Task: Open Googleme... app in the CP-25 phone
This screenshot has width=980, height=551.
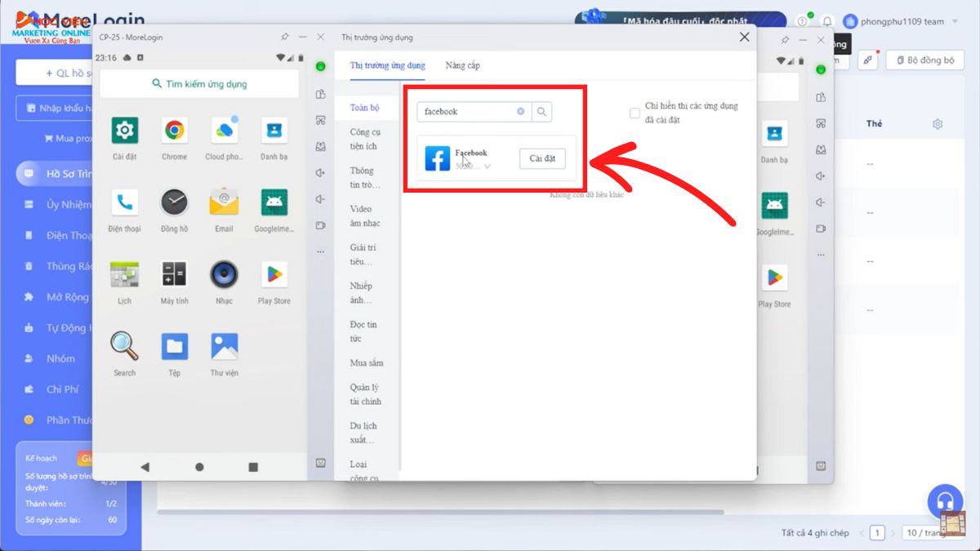Action: pos(274,202)
